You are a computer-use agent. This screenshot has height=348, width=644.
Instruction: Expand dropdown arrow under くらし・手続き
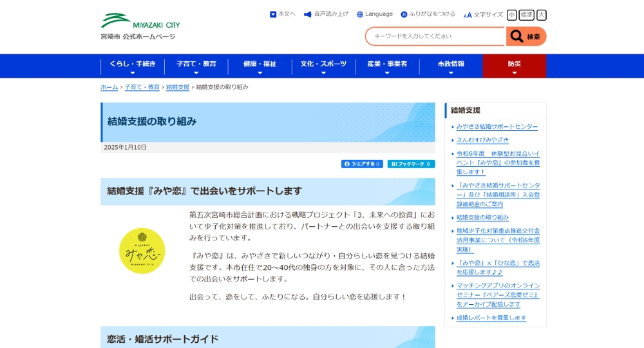tap(132, 73)
